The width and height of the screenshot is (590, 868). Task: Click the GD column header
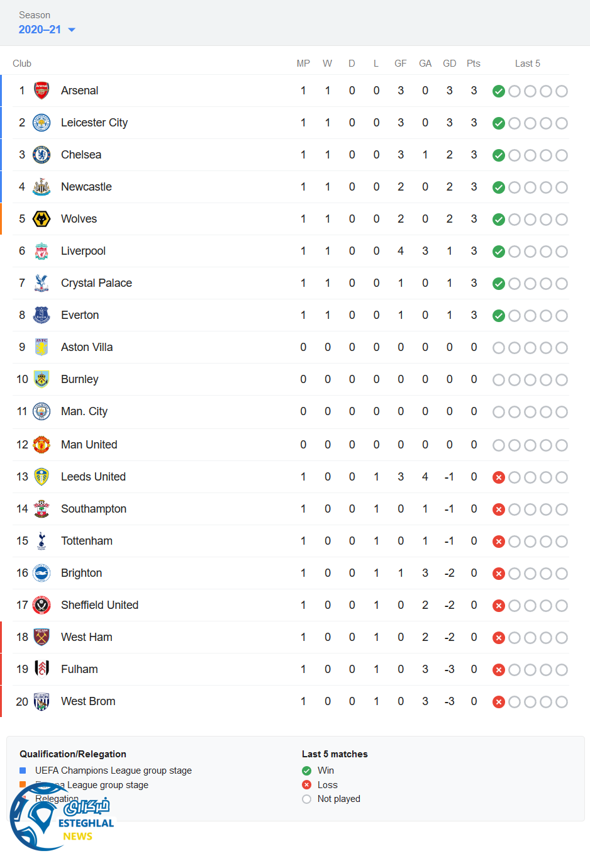[449, 64]
